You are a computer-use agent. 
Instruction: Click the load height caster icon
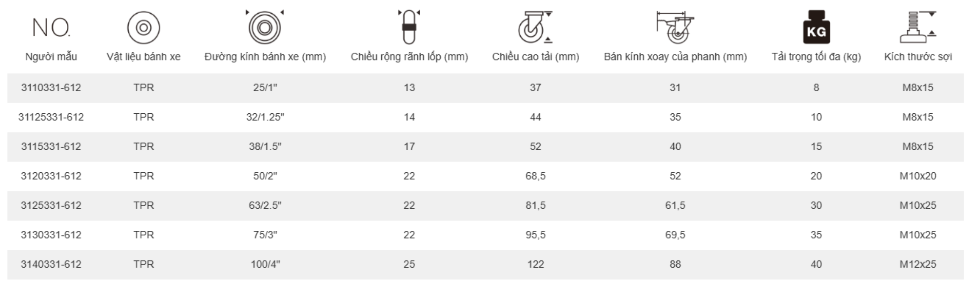coord(535,27)
